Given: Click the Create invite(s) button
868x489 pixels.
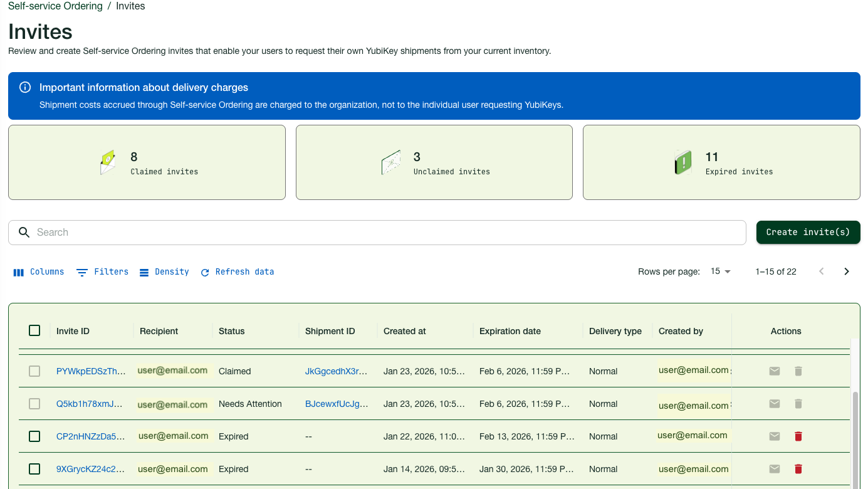Looking at the screenshot, I should tap(808, 232).
